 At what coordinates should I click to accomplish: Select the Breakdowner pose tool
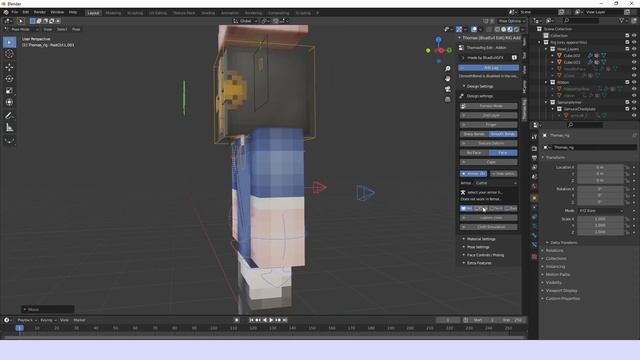[x=9, y=141]
